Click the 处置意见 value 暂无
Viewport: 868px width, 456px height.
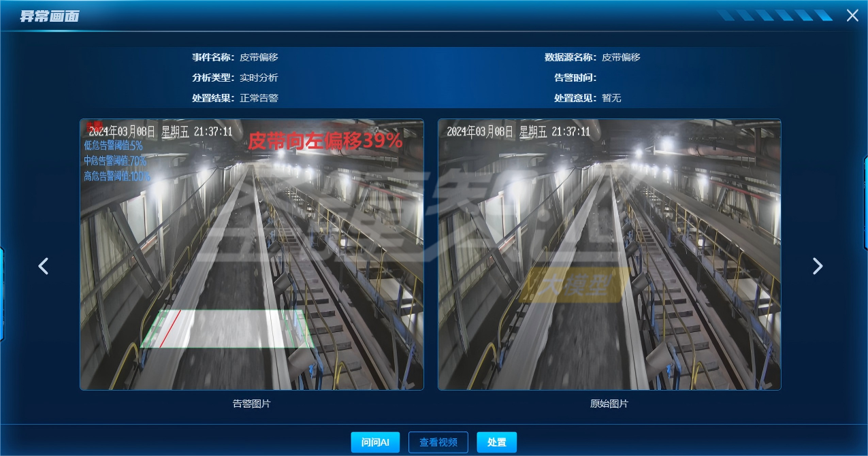coord(611,98)
